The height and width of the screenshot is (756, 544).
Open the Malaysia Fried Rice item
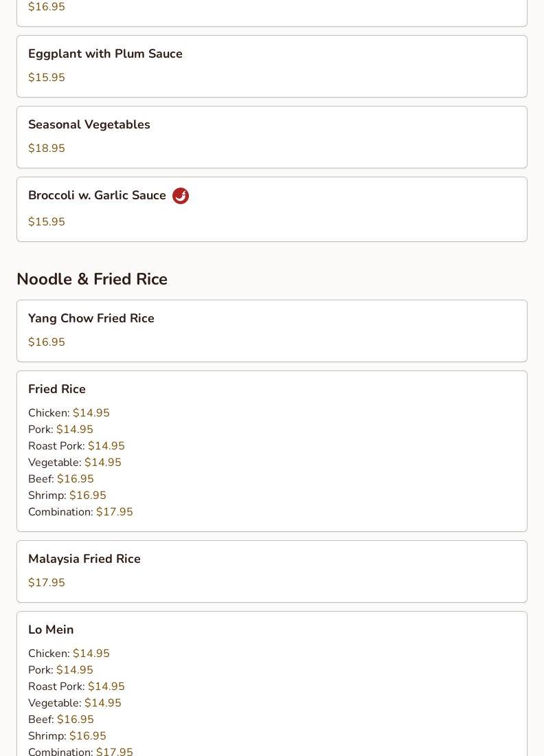point(84,559)
